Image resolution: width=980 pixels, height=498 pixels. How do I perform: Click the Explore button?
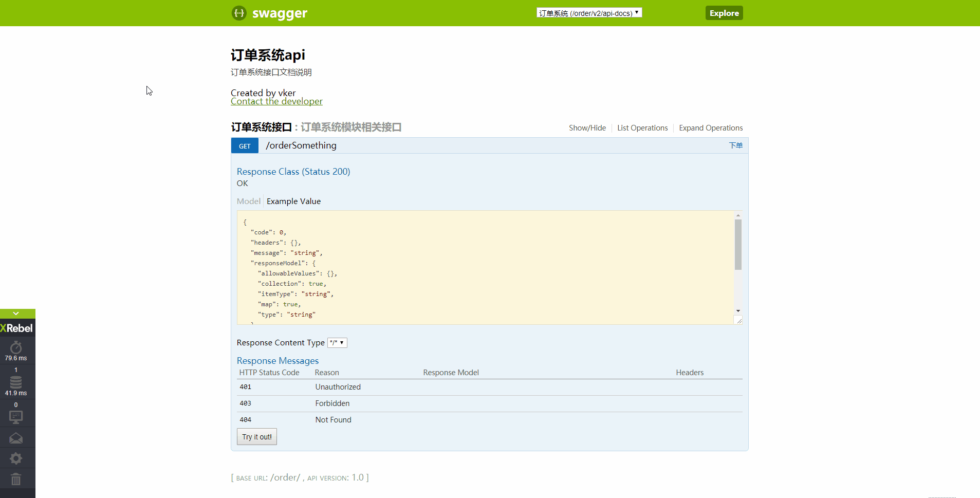coord(724,13)
